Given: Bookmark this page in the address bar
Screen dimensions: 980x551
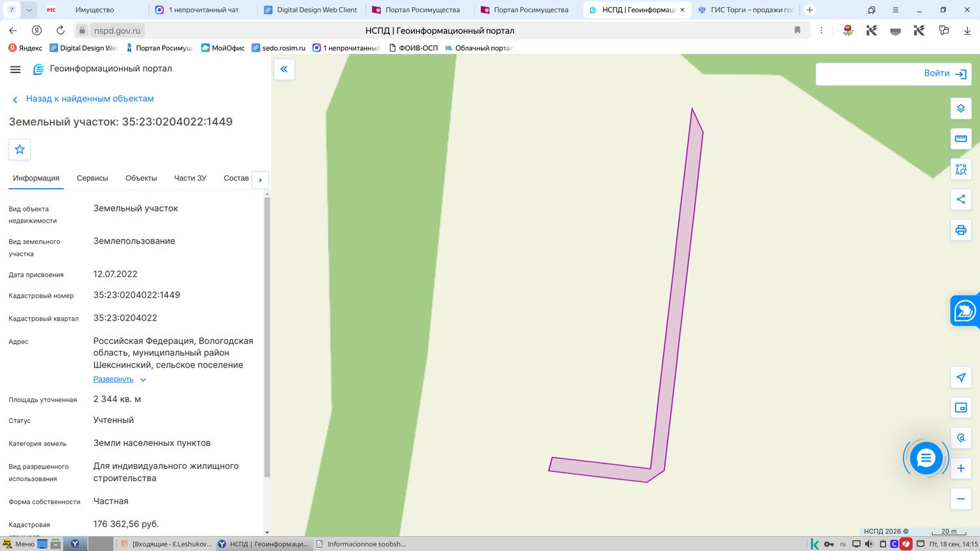Looking at the screenshot, I should [797, 30].
